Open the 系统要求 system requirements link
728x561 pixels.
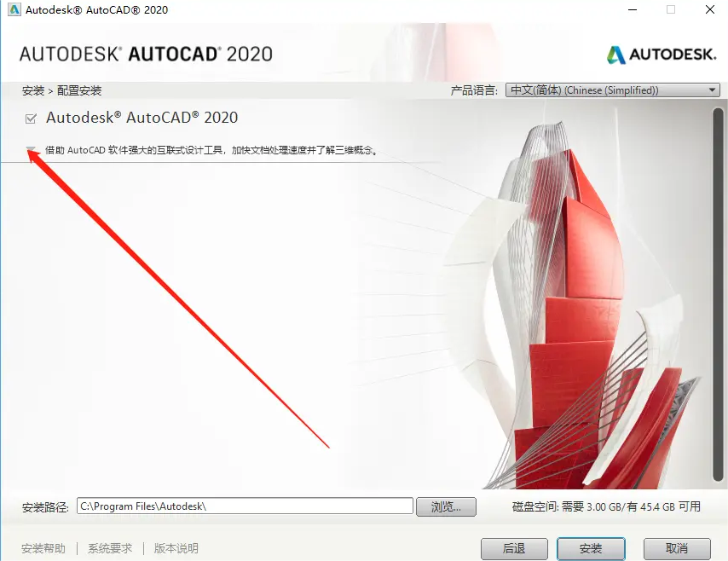click(110, 549)
